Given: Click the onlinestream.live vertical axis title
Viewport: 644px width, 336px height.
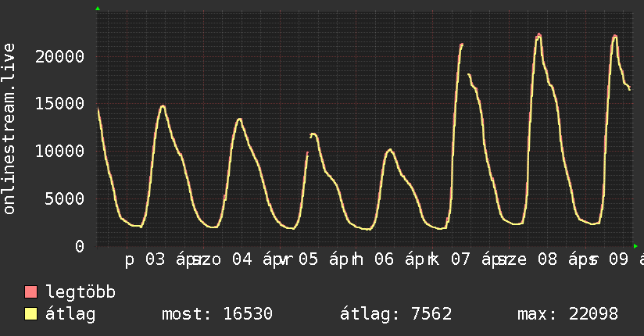Looking at the screenshot, I should click(x=9, y=129).
